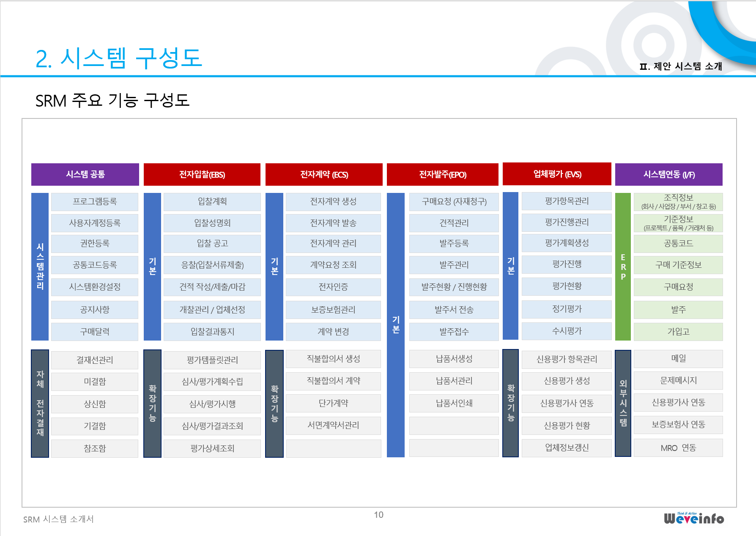Click the 외부시스템 vertical label bar
The height and width of the screenshot is (536, 756).
[x=623, y=403]
